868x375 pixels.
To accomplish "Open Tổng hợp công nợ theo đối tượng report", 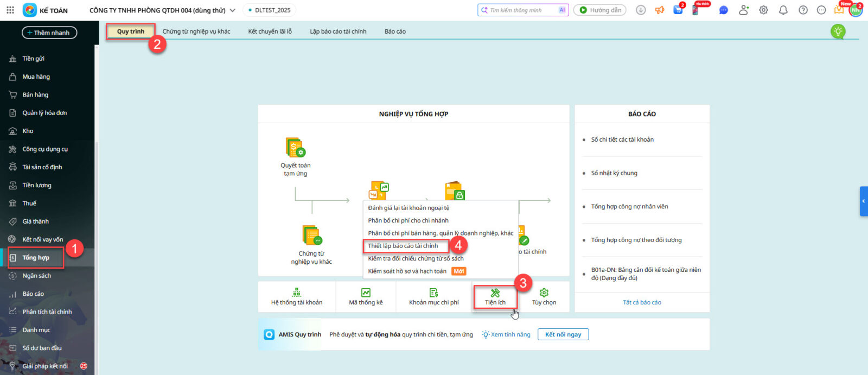I will pos(636,240).
